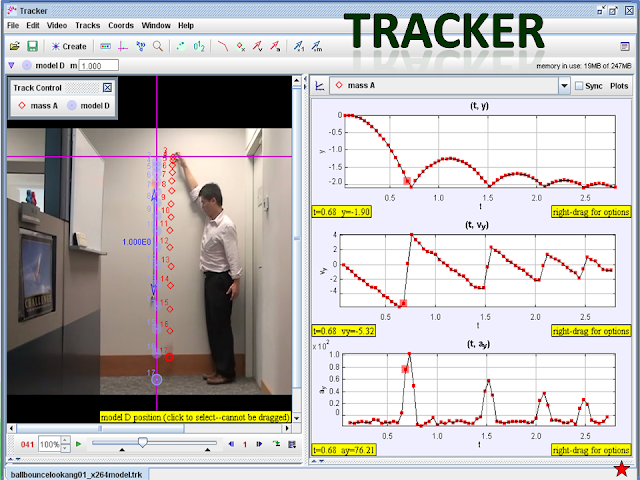Click the mass field showing 1.000
Image resolution: width=640 pixels, height=480 pixels.
(98, 65)
